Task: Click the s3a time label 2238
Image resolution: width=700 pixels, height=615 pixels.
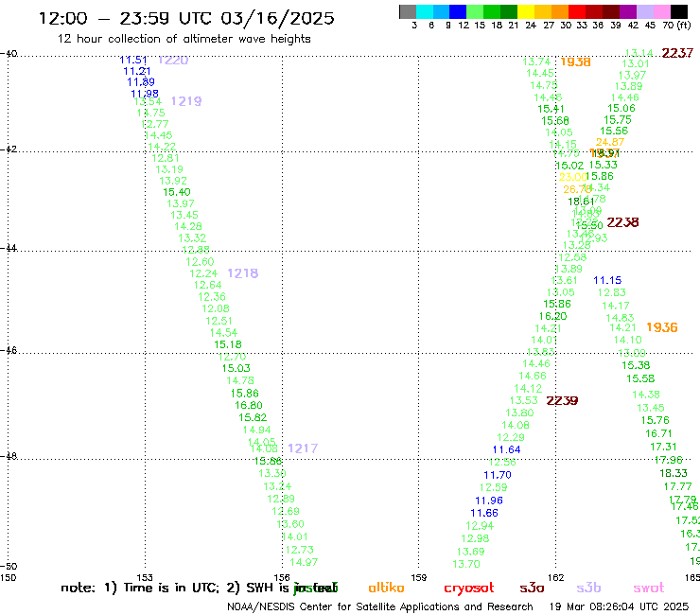Action: coord(622,222)
